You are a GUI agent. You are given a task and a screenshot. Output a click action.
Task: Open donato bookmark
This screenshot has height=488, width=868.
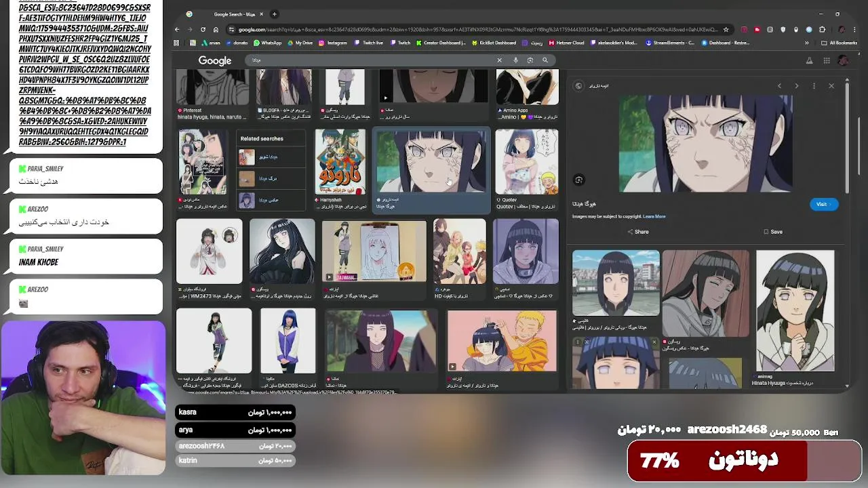237,43
